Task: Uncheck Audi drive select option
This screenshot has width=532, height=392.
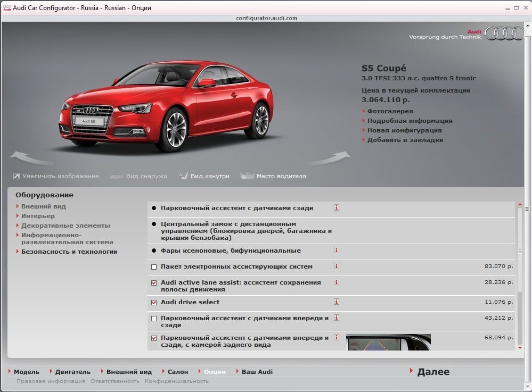Action: [154, 303]
